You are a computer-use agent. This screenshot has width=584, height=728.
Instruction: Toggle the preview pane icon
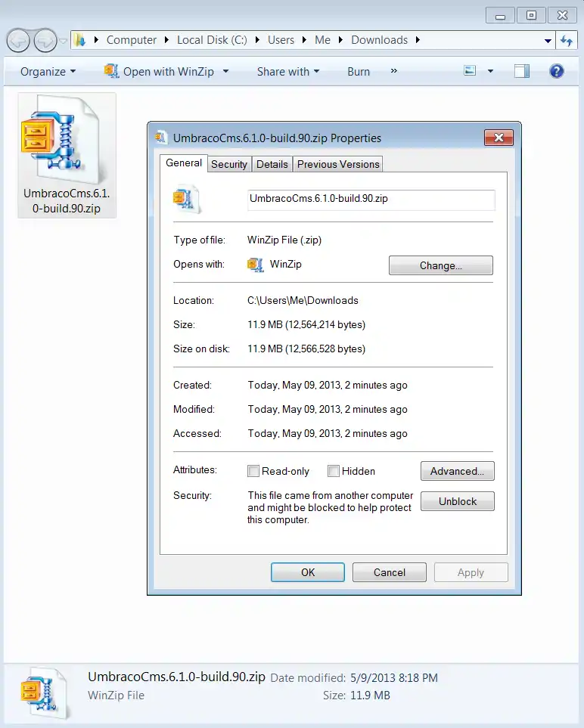point(522,71)
